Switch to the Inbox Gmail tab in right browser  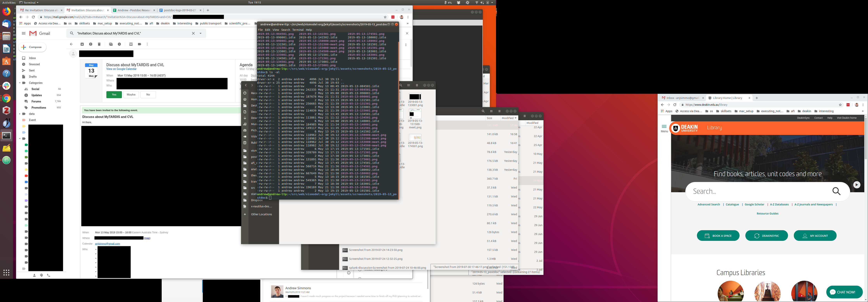tap(681, 98)
